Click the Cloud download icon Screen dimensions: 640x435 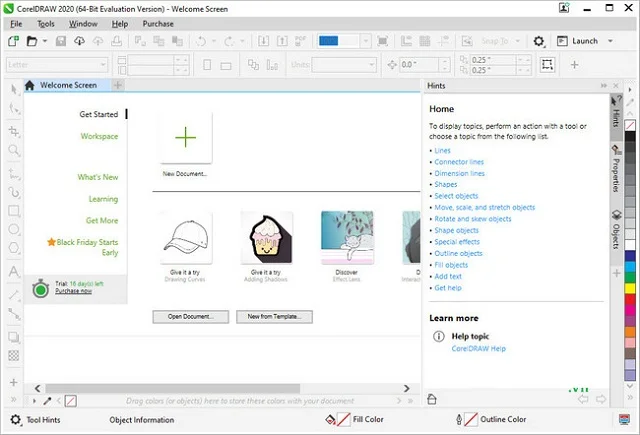[79, 41]
